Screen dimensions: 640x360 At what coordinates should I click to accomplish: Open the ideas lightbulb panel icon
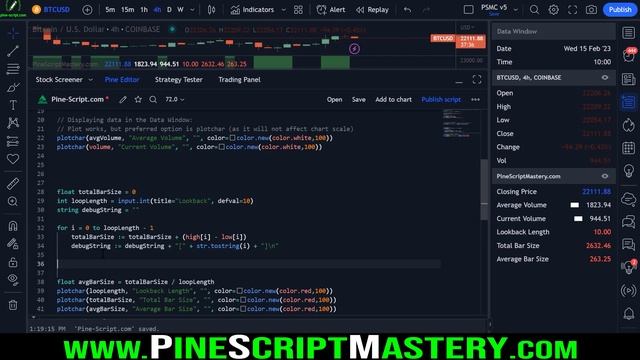click(629, 171)
